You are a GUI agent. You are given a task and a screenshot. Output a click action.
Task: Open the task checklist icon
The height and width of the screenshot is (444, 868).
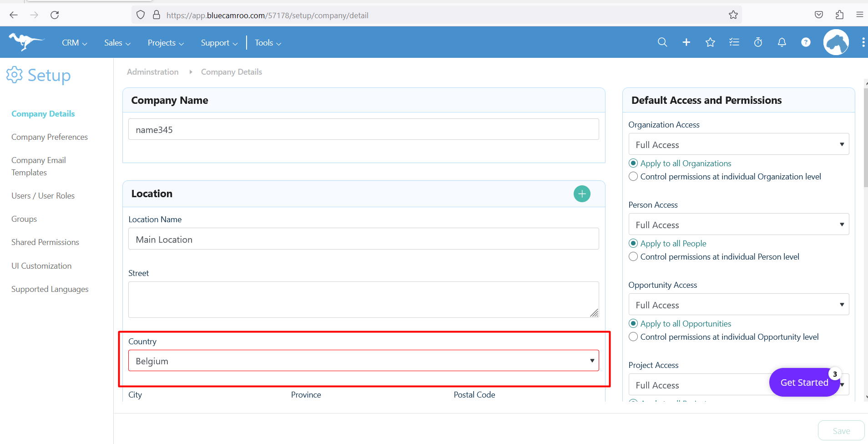[x=734, y=42]
